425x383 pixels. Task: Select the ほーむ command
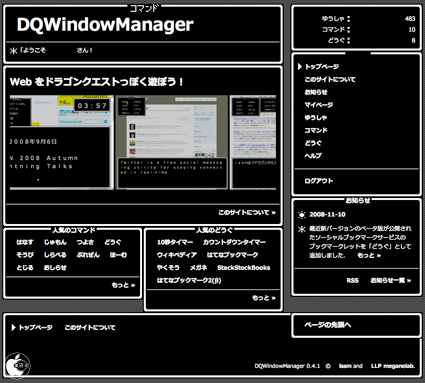118,255
